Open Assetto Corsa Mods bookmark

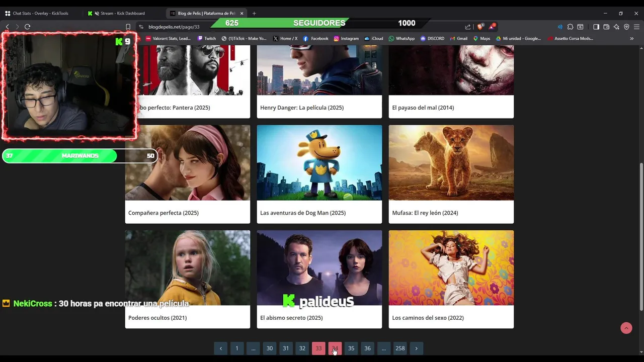coord(571,38)
